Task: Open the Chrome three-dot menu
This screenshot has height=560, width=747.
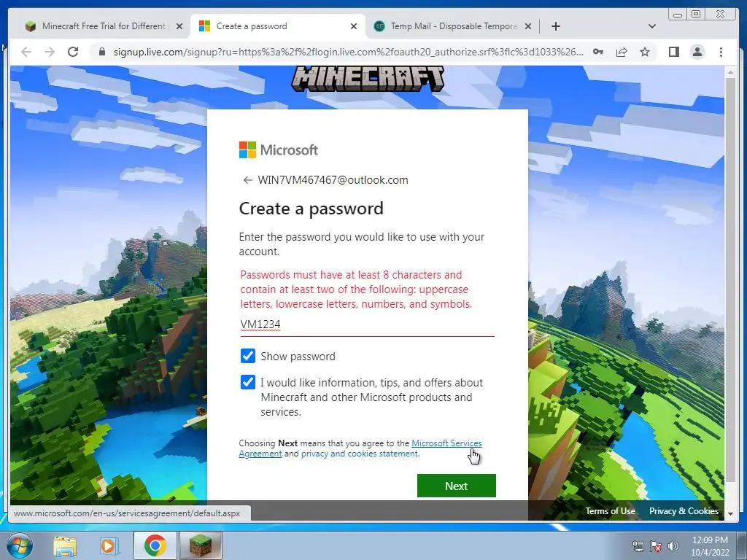Action: tap(721, 52)
